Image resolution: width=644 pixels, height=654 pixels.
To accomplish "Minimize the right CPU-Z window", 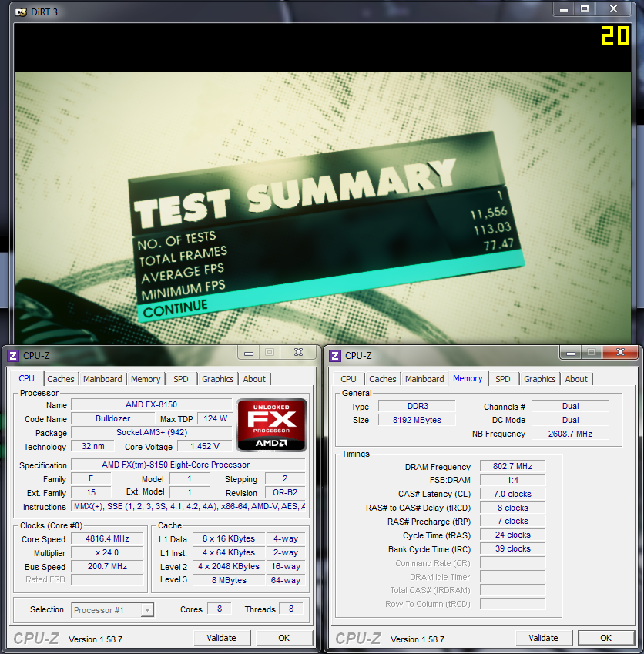I will [569, 353].
